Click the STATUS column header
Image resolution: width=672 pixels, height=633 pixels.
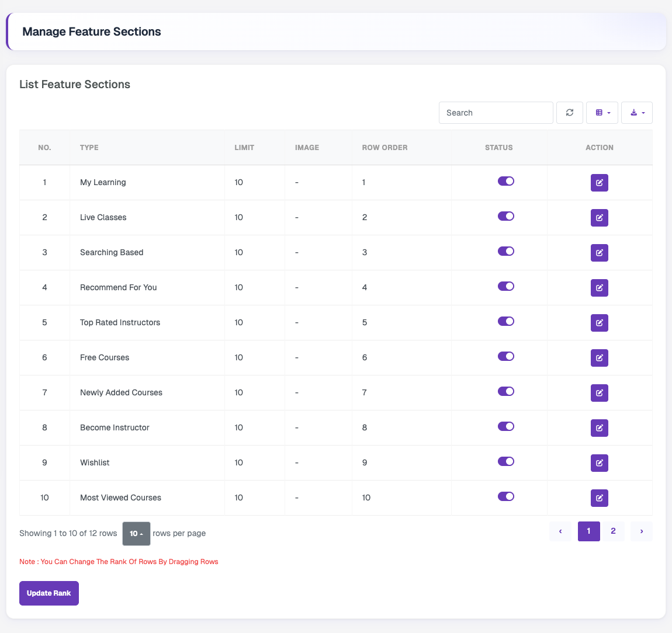499,147
